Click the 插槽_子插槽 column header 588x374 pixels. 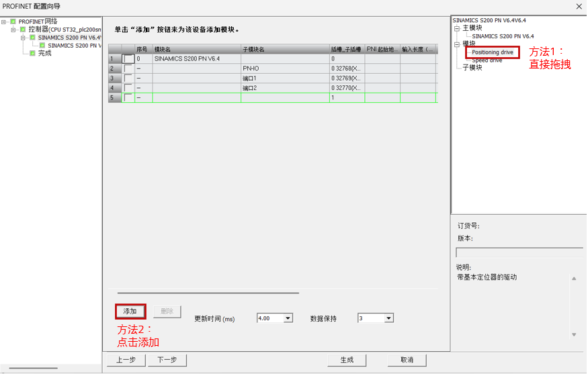tap(347, 50)
